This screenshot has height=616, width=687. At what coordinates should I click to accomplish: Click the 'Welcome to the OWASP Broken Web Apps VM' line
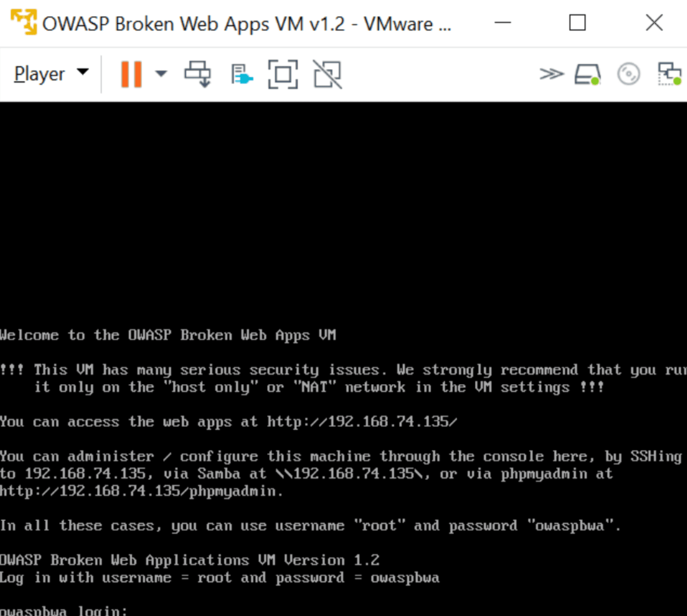pos(168,335)
